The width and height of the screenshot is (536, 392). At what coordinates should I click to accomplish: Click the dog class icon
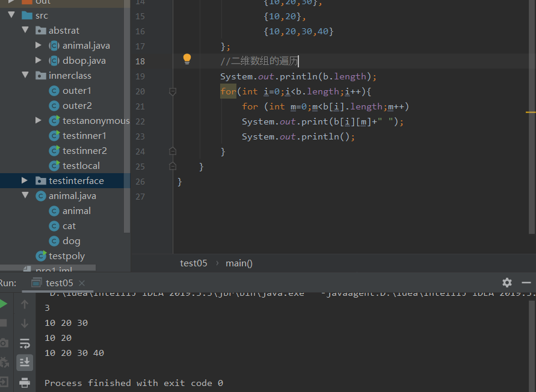pyautogui.click(x=54, y=241)
